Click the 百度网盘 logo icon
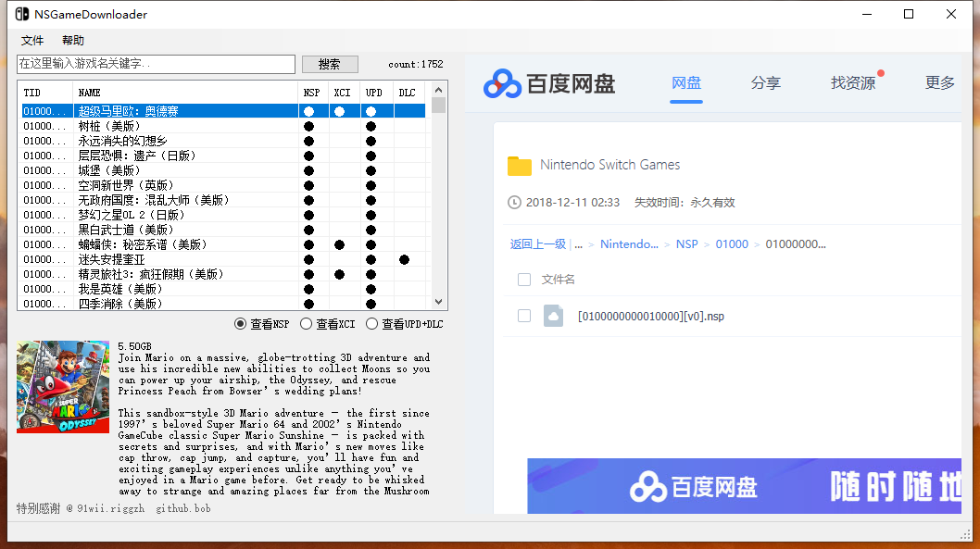 coord(502,83)
